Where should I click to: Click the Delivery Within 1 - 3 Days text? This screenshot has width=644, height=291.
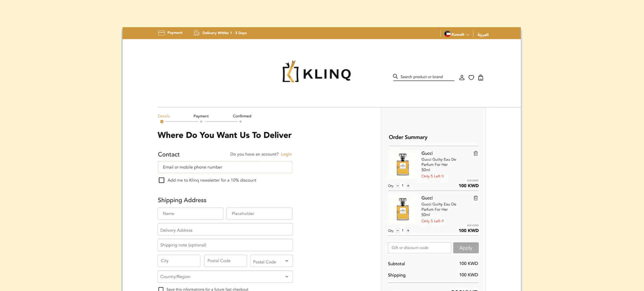coord(224,33)
